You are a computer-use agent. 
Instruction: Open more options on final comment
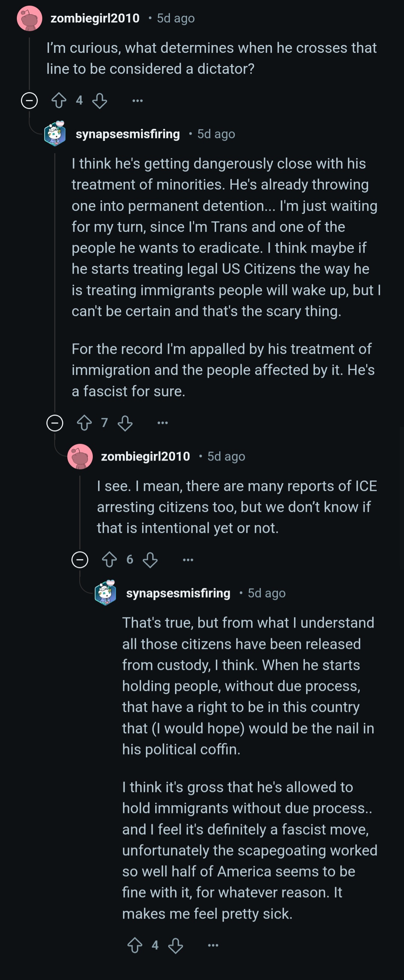tap(213, 945)
